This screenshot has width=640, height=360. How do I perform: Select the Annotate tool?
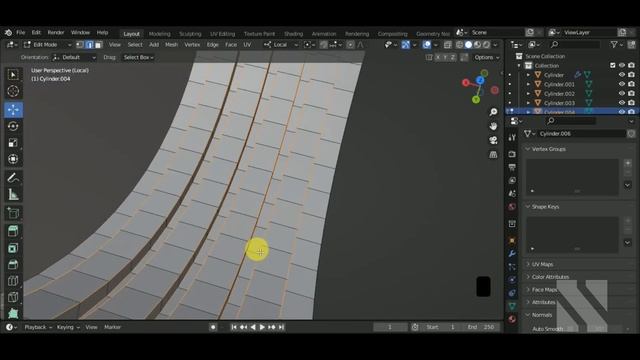13,178
